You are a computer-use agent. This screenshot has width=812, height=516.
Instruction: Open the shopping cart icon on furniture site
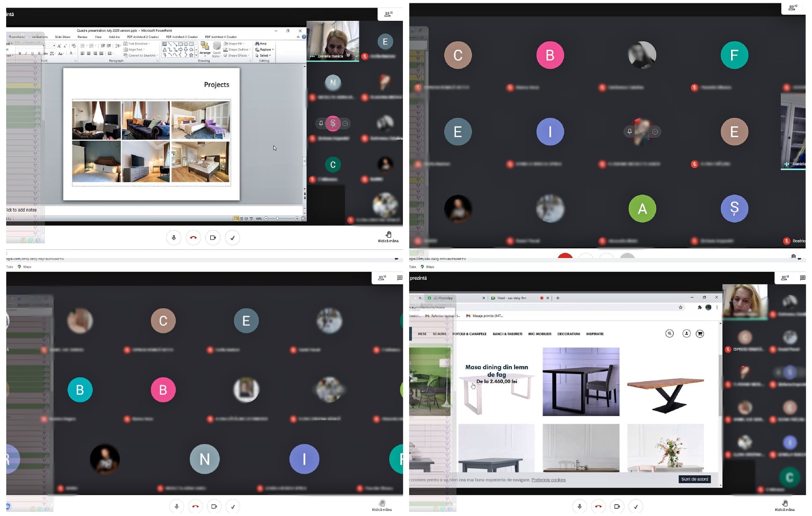700,334
